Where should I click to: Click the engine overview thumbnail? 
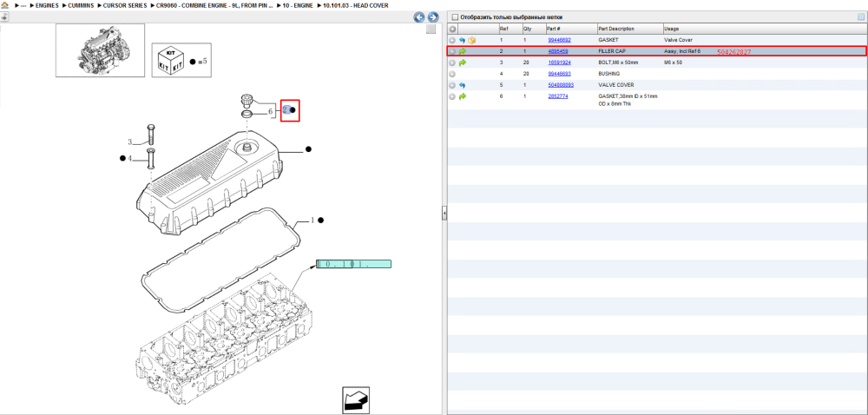click(100, 49)
